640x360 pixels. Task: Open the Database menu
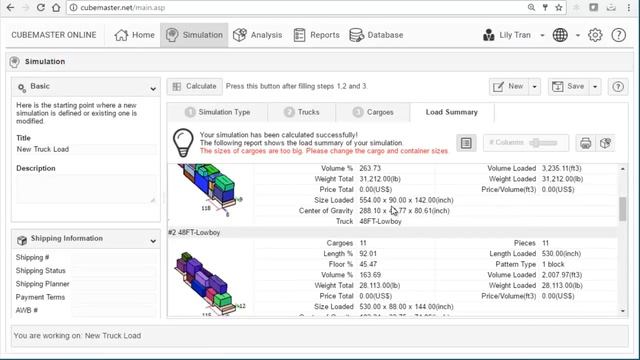[376, 35]
